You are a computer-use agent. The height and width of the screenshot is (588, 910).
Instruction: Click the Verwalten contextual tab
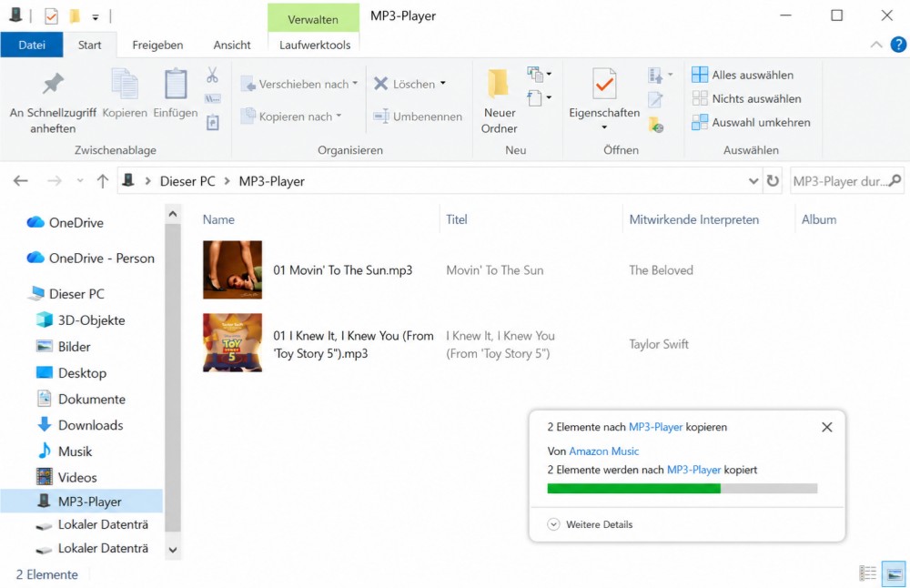tap(313, 18)
